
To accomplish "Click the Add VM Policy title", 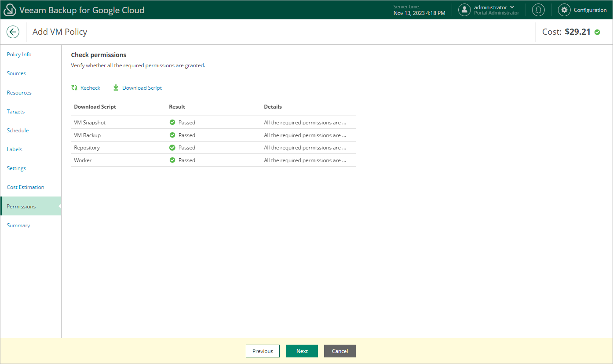I will pyautogui.click(x=60, y=32).
